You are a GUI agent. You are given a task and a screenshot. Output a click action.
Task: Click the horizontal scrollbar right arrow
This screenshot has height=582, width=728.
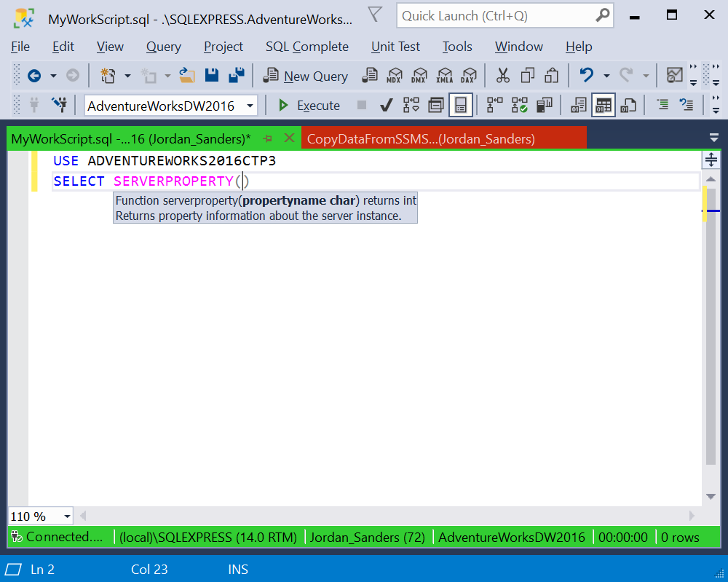click(692, 516)
